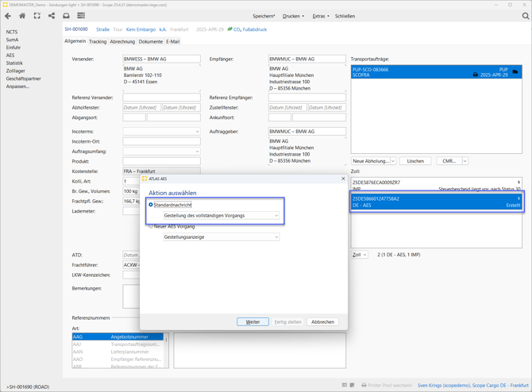This screenshot has height=392, width=532.
Task: Click the Weiter button
Action: click(253, 322)
